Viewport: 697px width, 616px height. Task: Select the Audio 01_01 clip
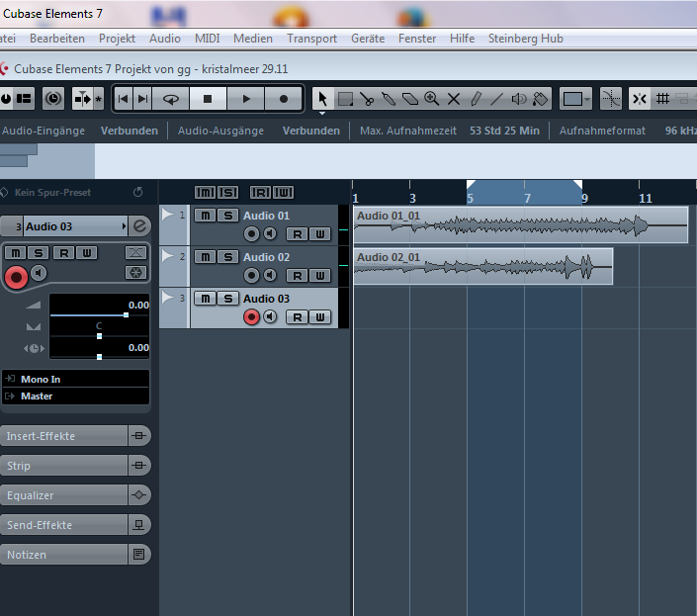click(x=521, y=224)
